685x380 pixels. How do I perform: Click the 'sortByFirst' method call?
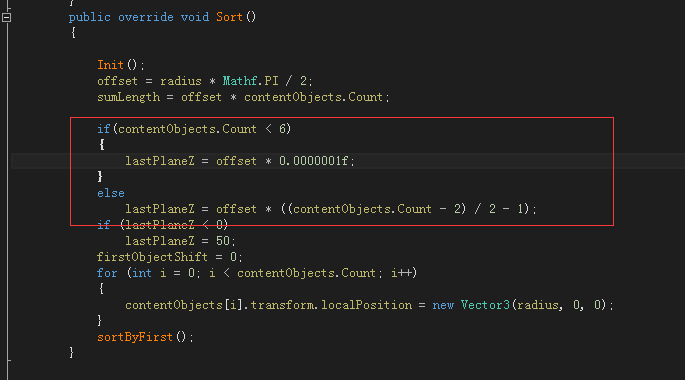click(x=135, y=337)
